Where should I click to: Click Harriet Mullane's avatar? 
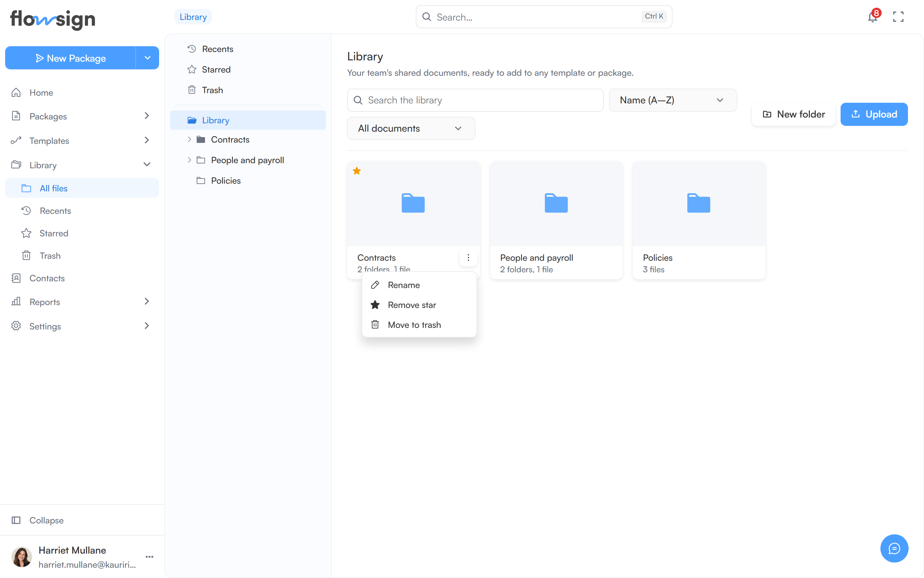coord(21,556)
